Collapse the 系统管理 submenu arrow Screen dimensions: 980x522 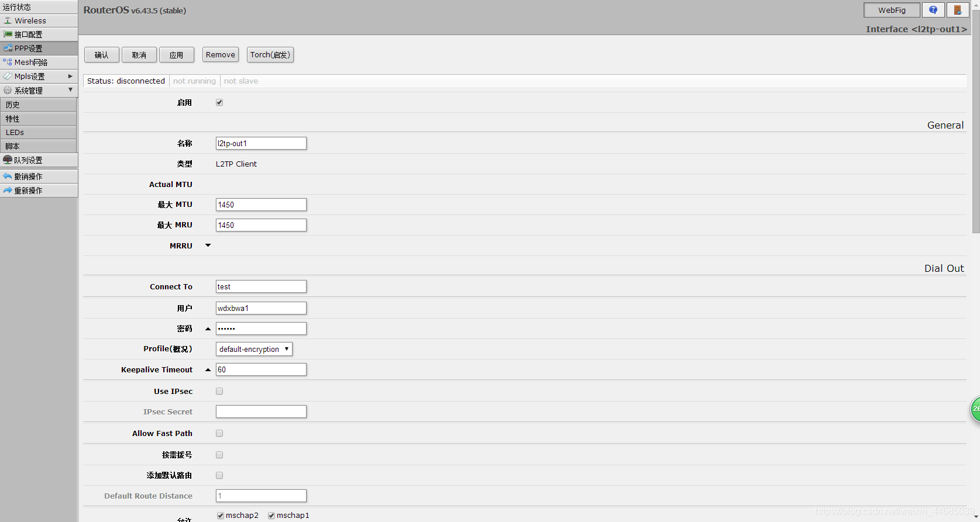[x=70, y=90]
